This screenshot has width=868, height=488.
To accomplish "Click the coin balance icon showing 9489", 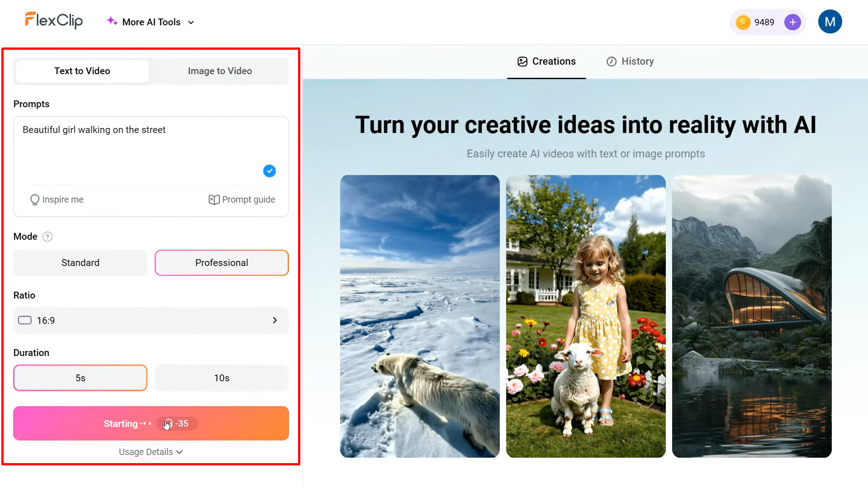I will 742,22.
